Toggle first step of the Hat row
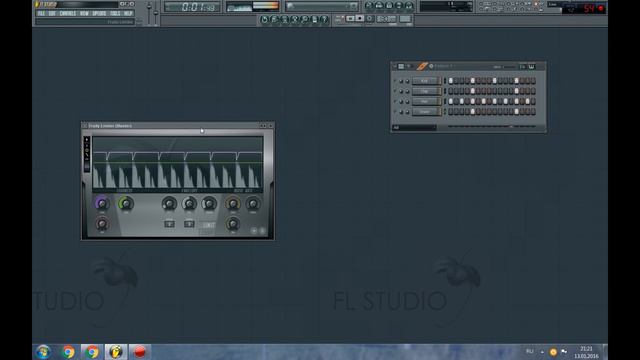640x360 pixels. (x=451, y=101)
